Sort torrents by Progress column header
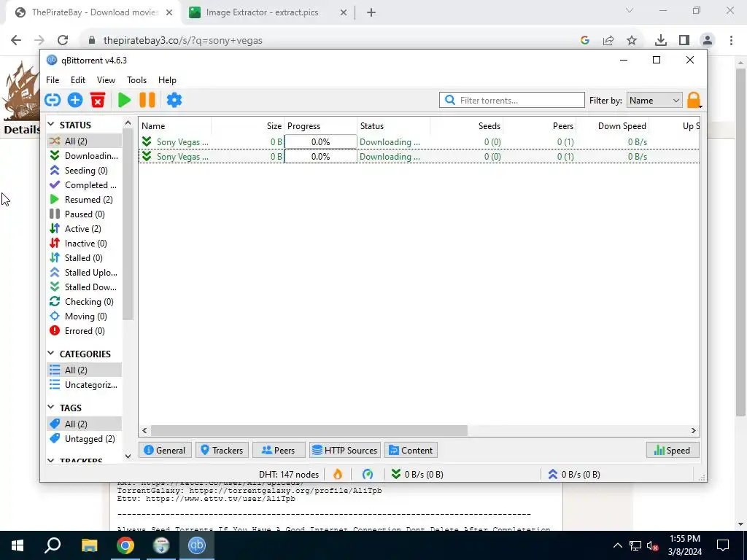 (x=321, y=126)
